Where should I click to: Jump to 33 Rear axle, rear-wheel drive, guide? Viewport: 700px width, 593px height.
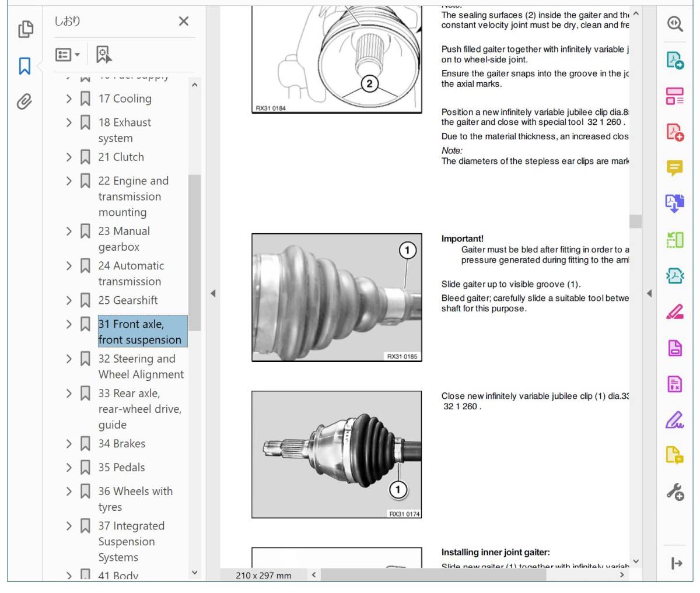pyautogui.click(x=140, y=409)
